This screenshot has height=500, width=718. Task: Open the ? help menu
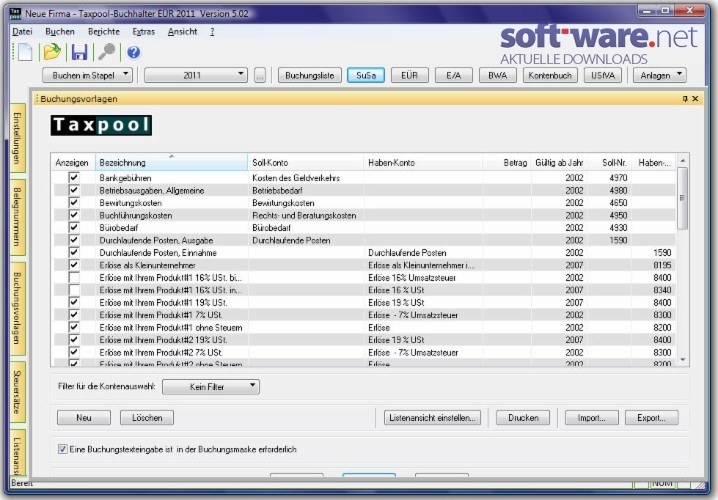click(212, 32)
